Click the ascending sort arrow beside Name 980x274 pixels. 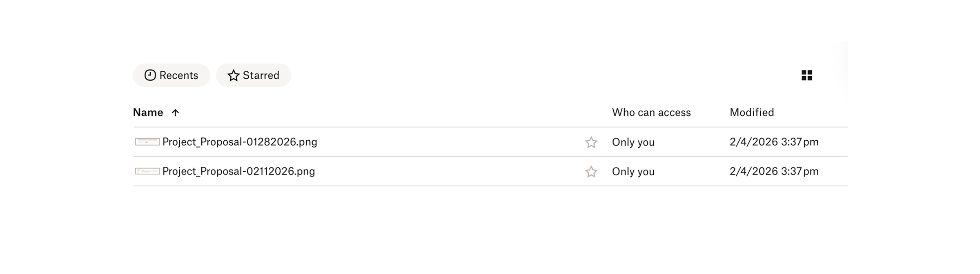175,113
